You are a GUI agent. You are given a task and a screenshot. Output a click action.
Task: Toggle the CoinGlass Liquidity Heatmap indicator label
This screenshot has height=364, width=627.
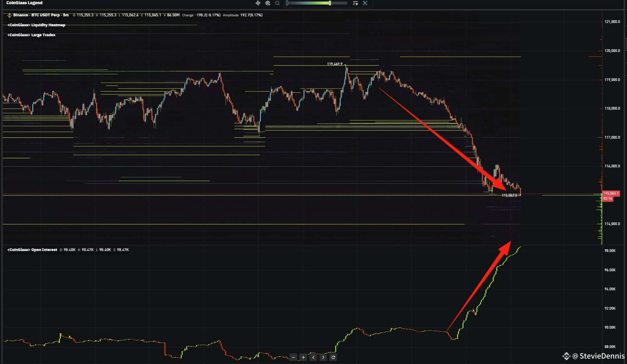point(36,25)
